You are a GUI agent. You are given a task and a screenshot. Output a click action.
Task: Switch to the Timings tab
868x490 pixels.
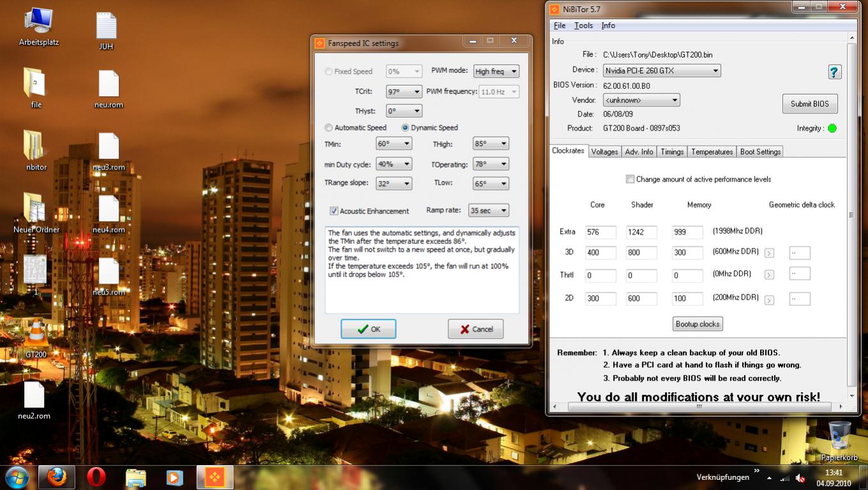tap(672, 151)
